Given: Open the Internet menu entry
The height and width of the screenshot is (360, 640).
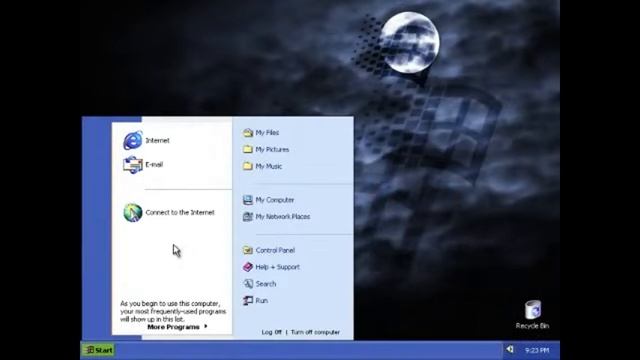Looking at the screenshot, I should click(158, 140).
